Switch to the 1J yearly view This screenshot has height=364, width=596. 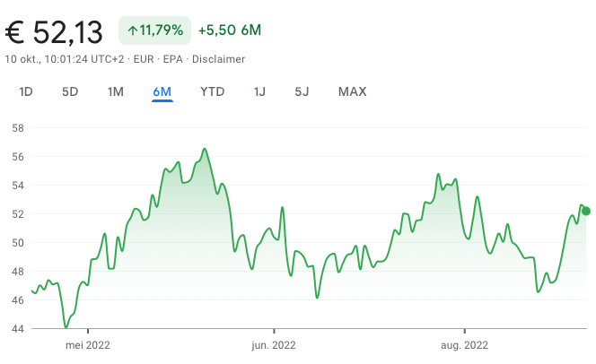pos(259,91)
